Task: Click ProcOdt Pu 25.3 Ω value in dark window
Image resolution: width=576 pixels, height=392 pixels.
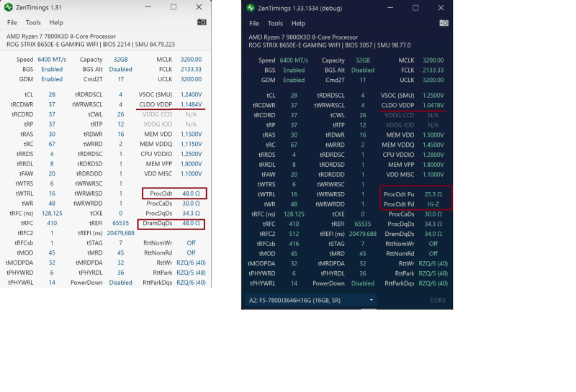Action: (x=433, y=193)
